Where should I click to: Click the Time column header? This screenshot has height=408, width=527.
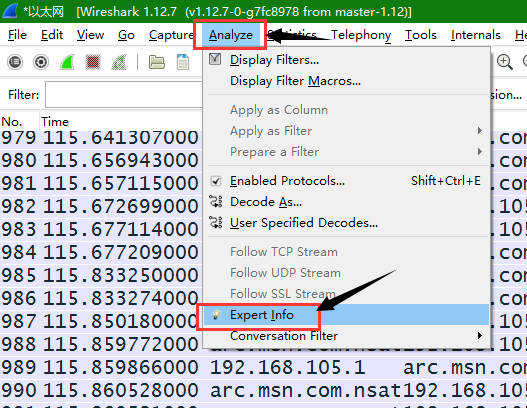point(55,121)
